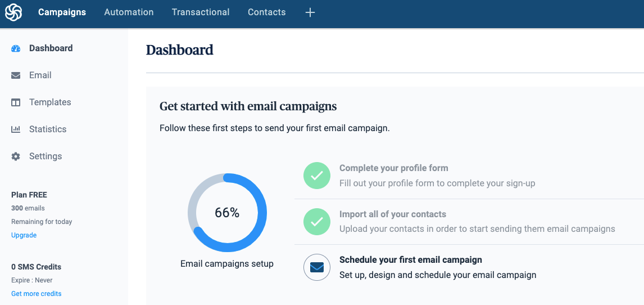Select Schedule your first email campaign
644x305 pixels.
(x=410, y=260)
